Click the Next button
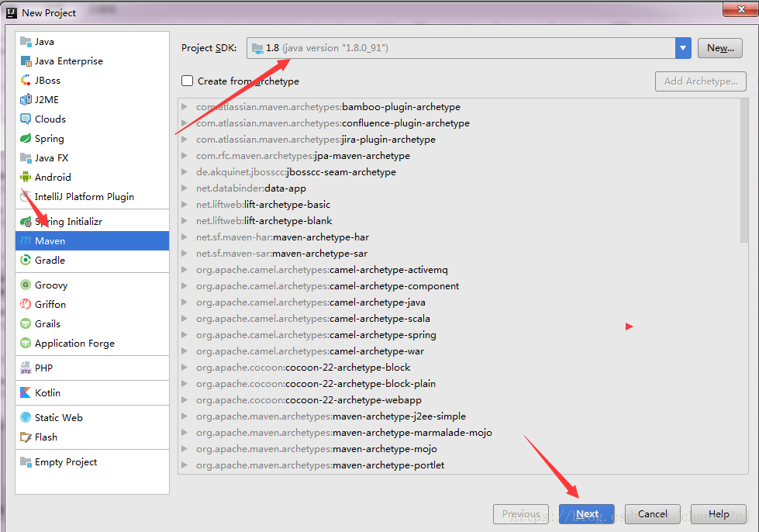The width and height of the screenshot is (759, 532). pyautogui.click(x=587, y=514)
